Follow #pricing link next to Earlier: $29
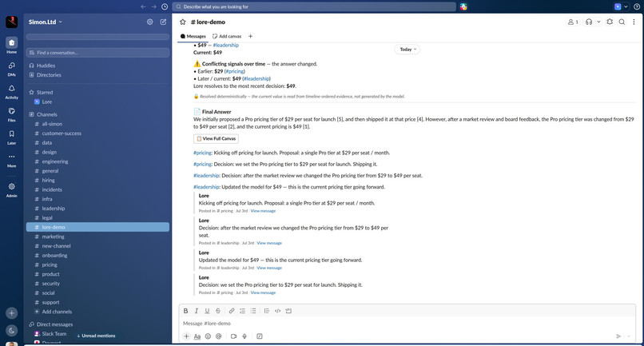This screenshot has height=346, width=644. point(235,71)
